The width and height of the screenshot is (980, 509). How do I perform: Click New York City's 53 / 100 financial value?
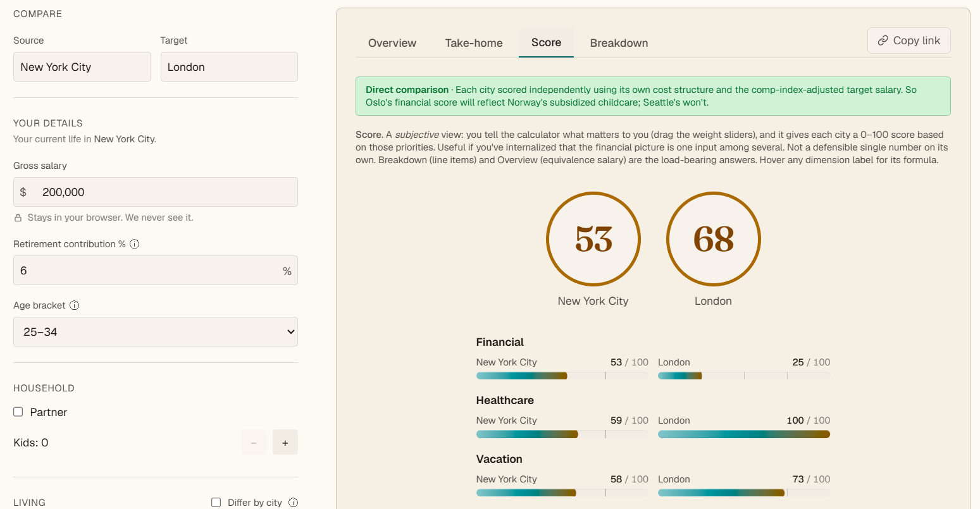coord(630,362)
